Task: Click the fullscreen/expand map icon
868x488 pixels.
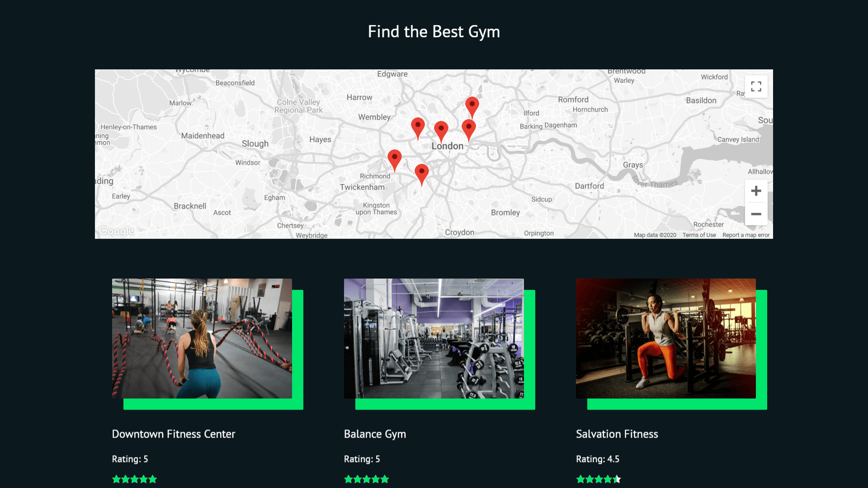Action: pyautogui.click(x=755, y=86)
